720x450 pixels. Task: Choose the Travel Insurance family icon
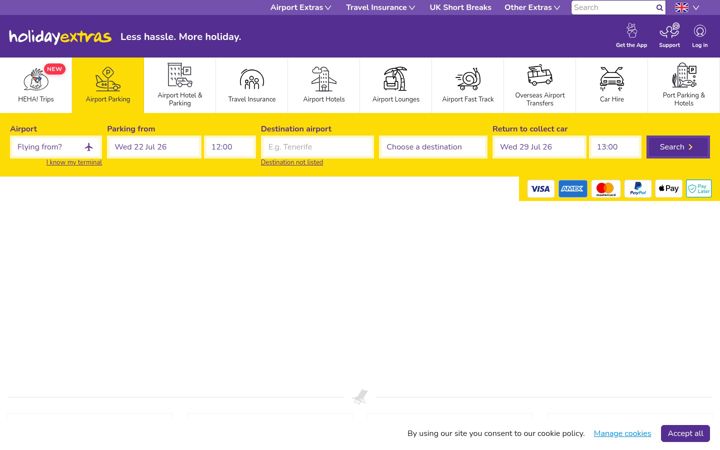pyautogui.click(x=252, y=79)
